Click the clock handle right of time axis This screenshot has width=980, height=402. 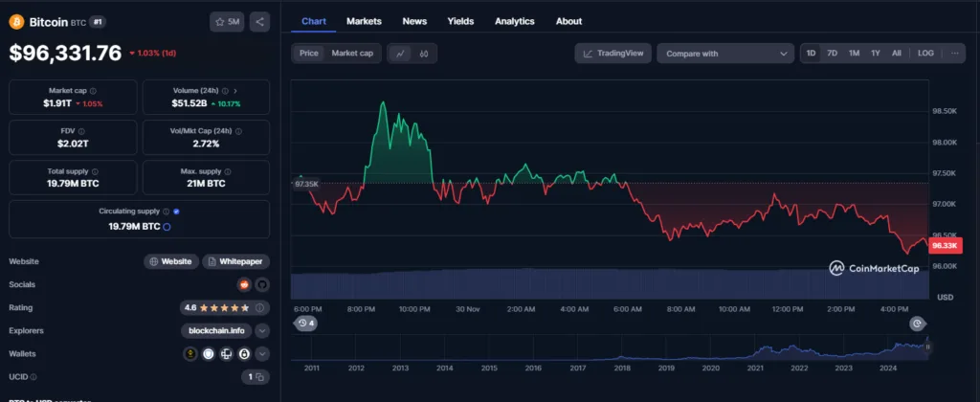(917, 324)
